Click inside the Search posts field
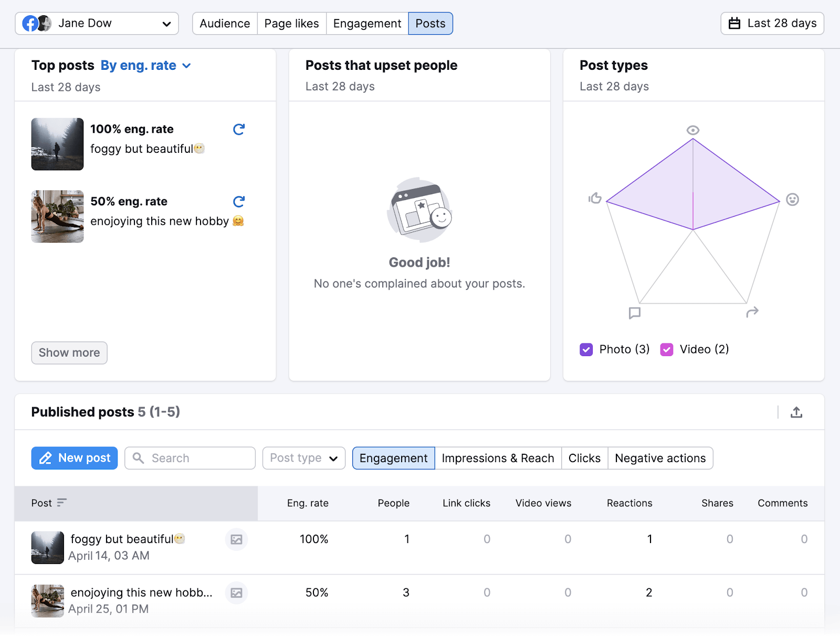840x636 pixels. pos(189,458)
